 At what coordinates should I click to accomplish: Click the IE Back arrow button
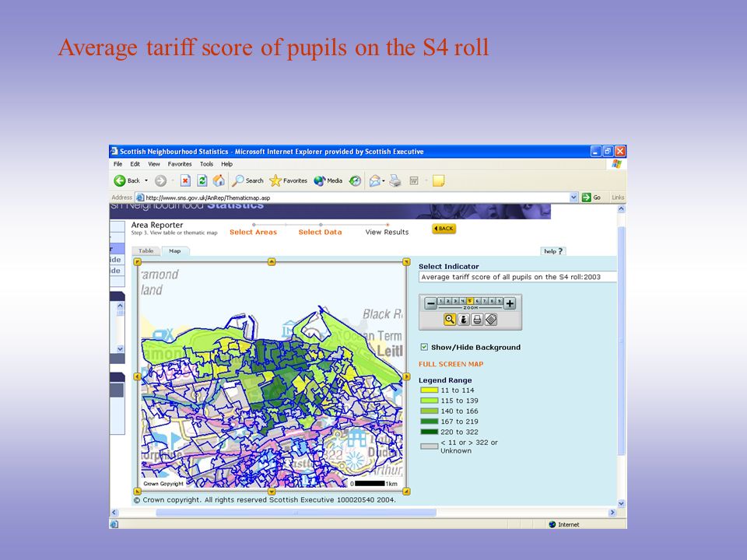(x=120, y=180)
